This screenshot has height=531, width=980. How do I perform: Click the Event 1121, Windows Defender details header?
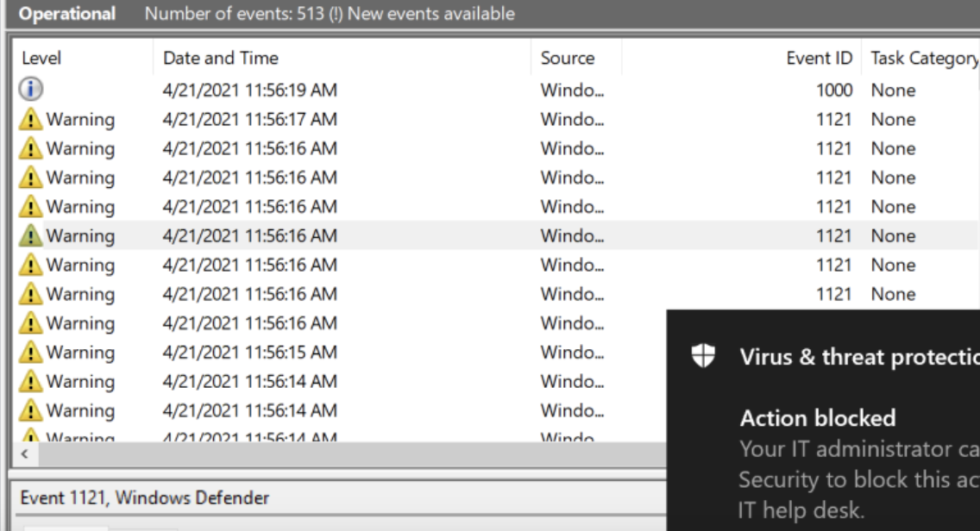145,498
